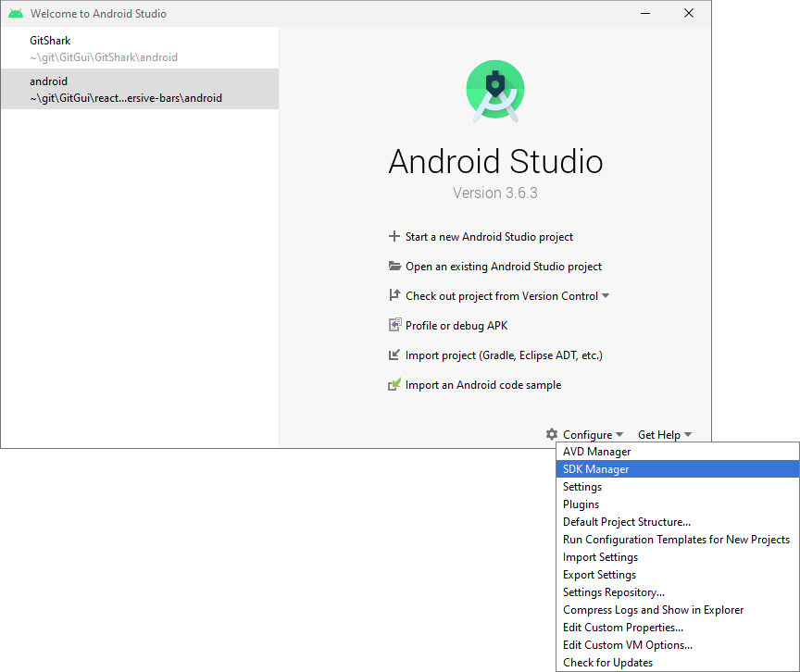Start a new Android Studio project
Screen dimensions: 800x672
(x=489, y=237)
